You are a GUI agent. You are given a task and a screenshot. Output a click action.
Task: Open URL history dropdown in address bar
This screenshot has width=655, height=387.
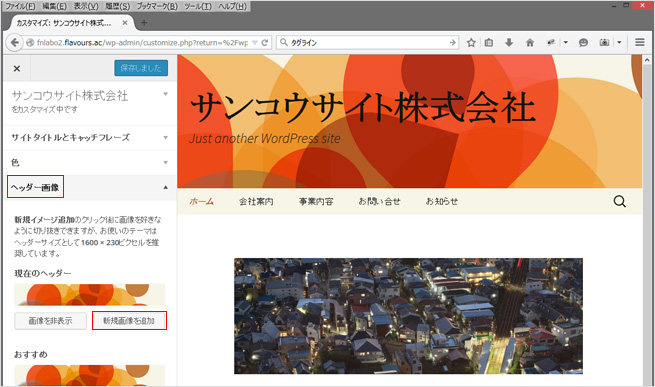pyautogui.click(x=255, y=43)
